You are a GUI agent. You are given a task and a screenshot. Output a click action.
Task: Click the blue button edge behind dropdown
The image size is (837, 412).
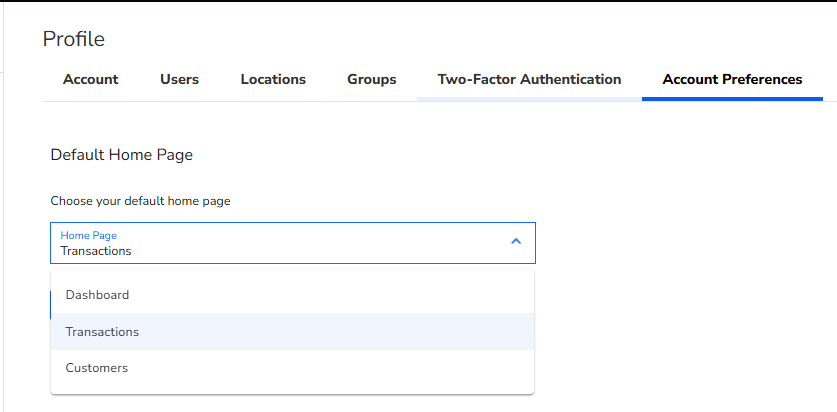(x=50, y=305)
